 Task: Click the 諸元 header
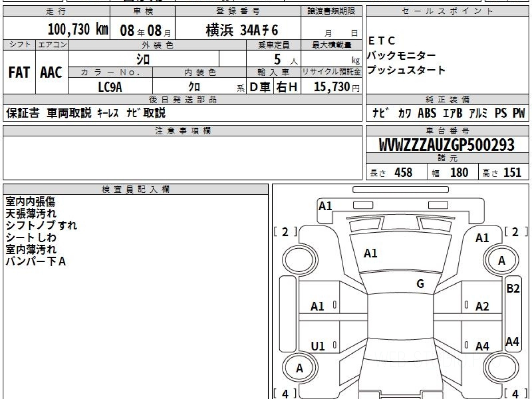448,158
